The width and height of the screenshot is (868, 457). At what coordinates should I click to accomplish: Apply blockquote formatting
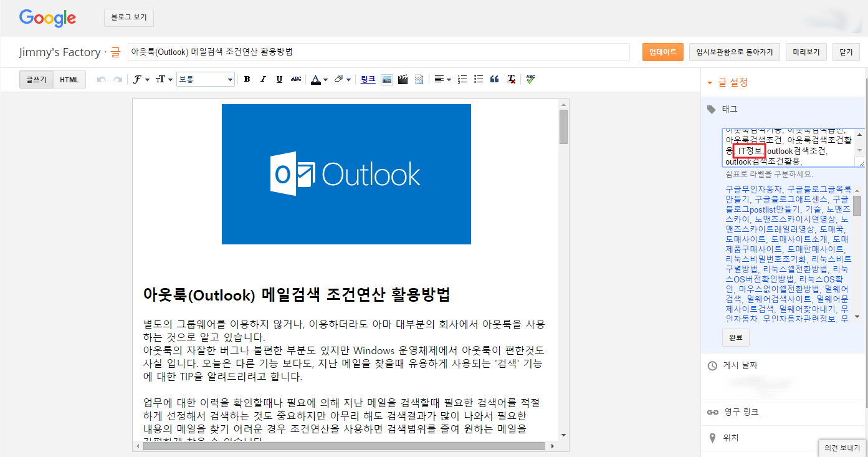tap(495, 79)
